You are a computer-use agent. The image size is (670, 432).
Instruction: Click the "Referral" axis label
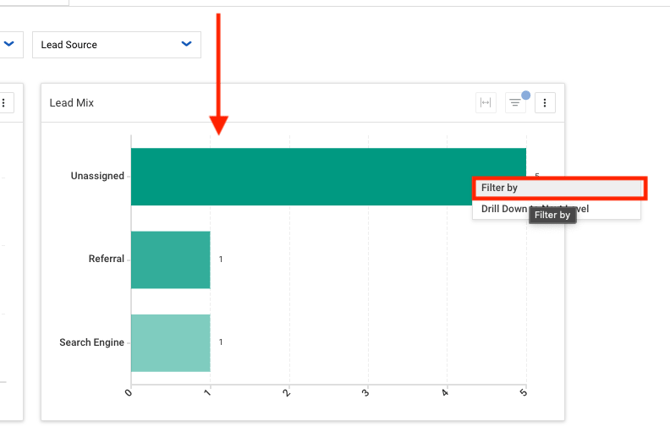(106, 259)
